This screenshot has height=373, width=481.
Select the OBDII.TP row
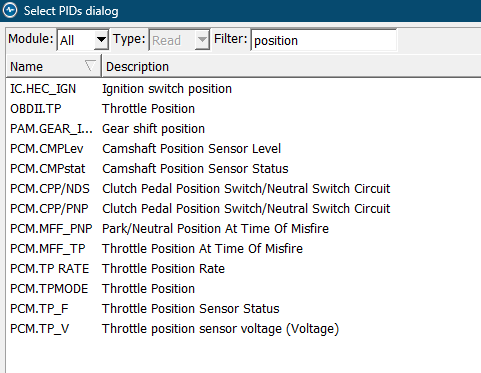(x=243, y=109)
